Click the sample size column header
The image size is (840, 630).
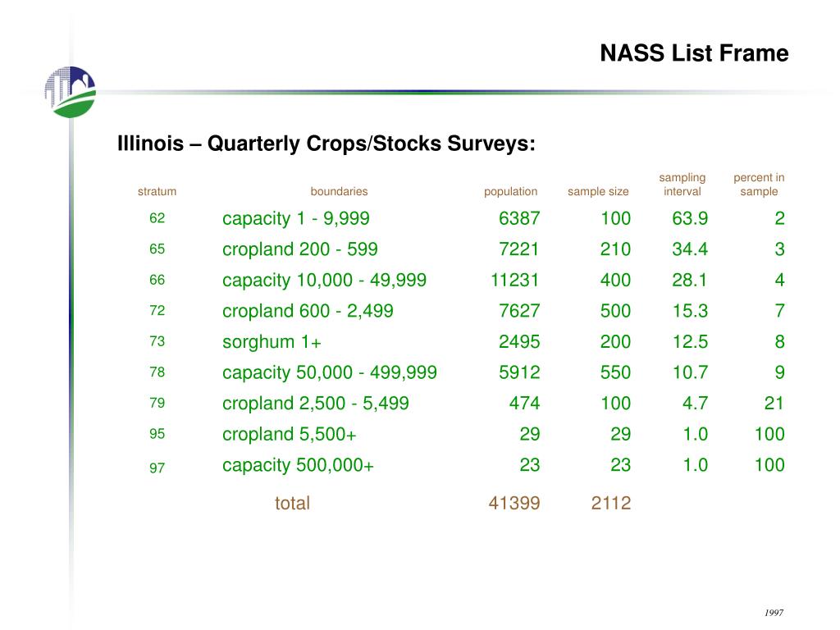[598, 192]
